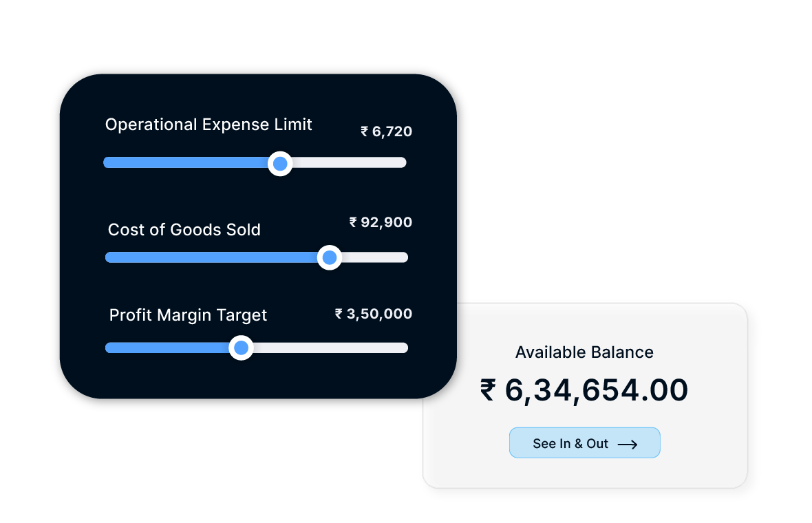This screenshot has width=812, height=523.
Task: Click the arrow icon in See In & Out
Action: point(628,445)
